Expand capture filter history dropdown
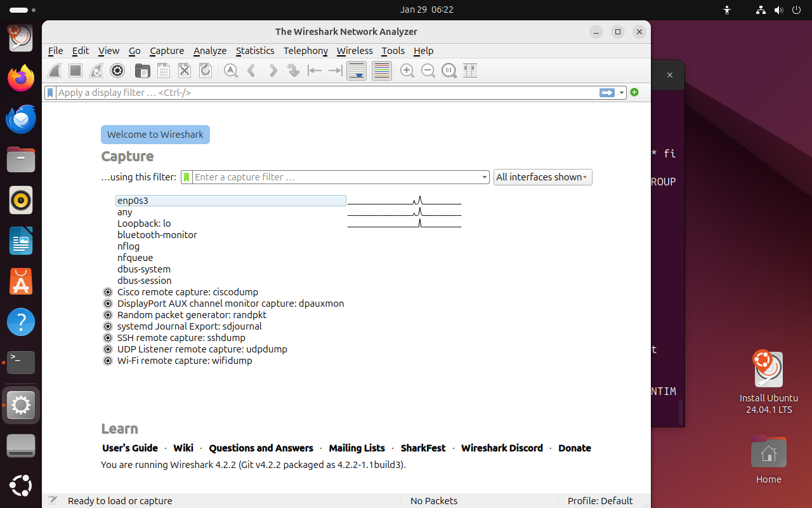This screenshot has height=508, width=812. tap(485, 177)
